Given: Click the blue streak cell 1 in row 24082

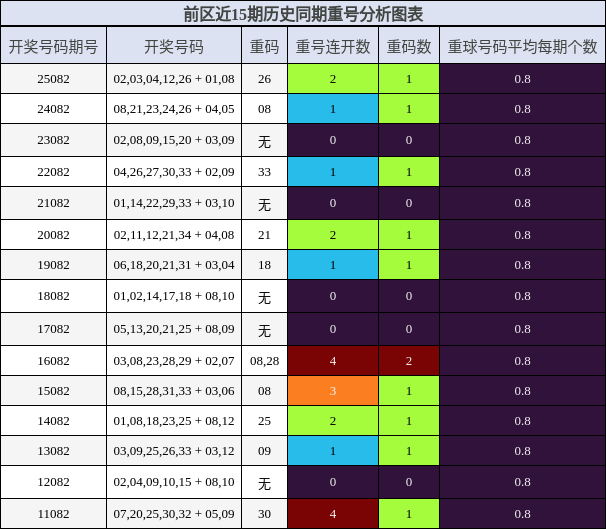Looking at the screenshot, I should pyautogui.click(x=333, y=109).
